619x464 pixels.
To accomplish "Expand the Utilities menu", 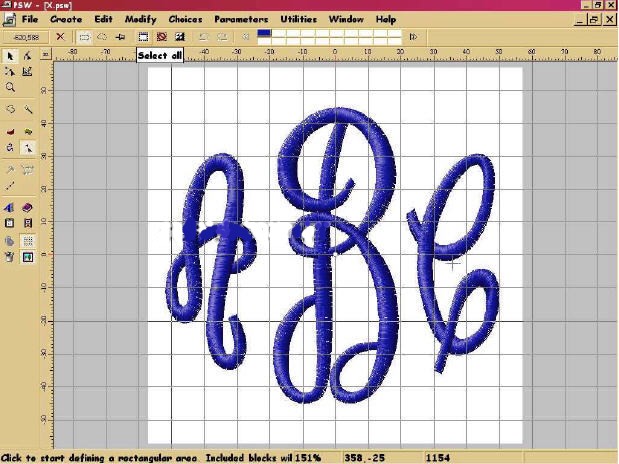I will [298, 19].
